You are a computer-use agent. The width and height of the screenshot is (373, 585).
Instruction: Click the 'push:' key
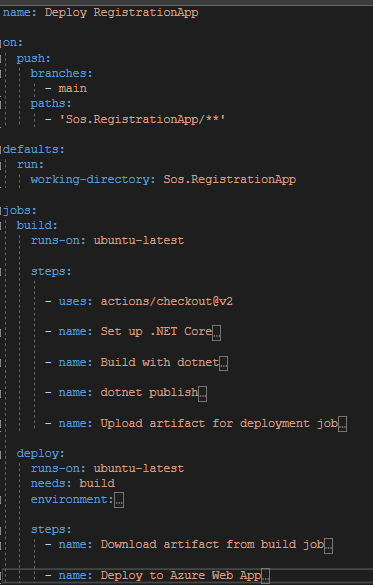(x=33, y=59)
